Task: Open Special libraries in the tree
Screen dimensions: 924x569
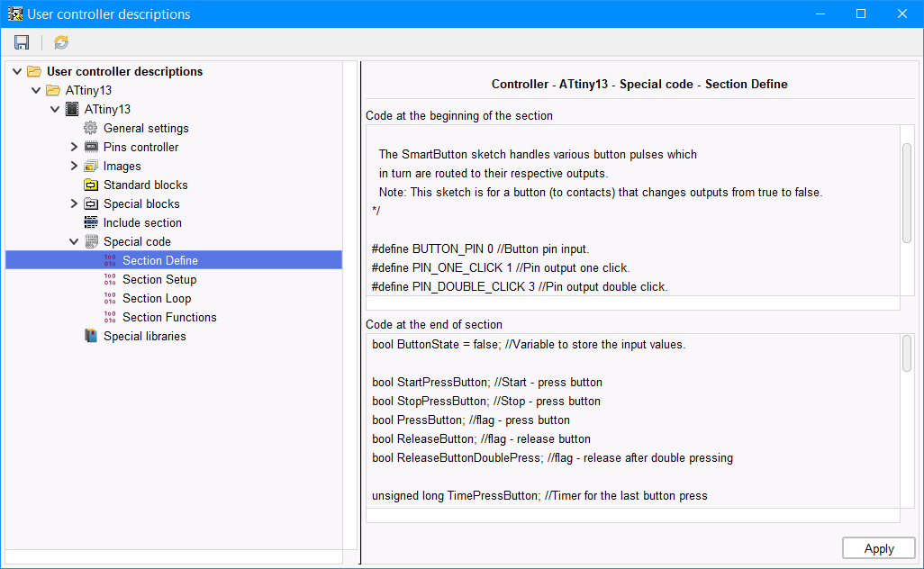Action: (x=144, y=336)
